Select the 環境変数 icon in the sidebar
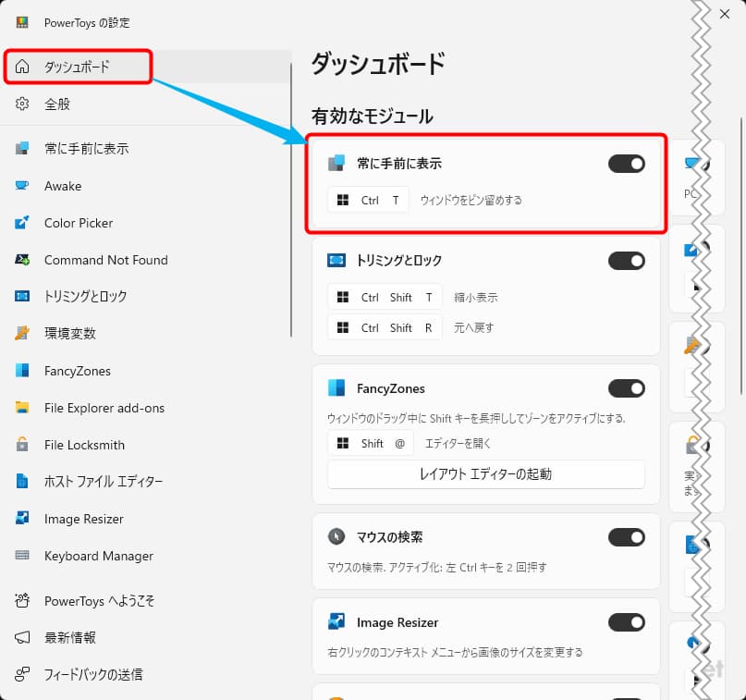This screenshot has height=700, width=746. click(22, 333)
